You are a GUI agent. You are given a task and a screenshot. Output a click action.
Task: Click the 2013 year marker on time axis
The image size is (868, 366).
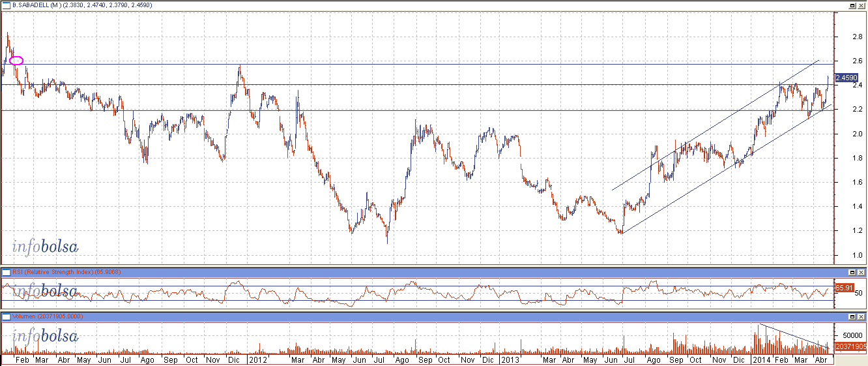pos(508,359)
